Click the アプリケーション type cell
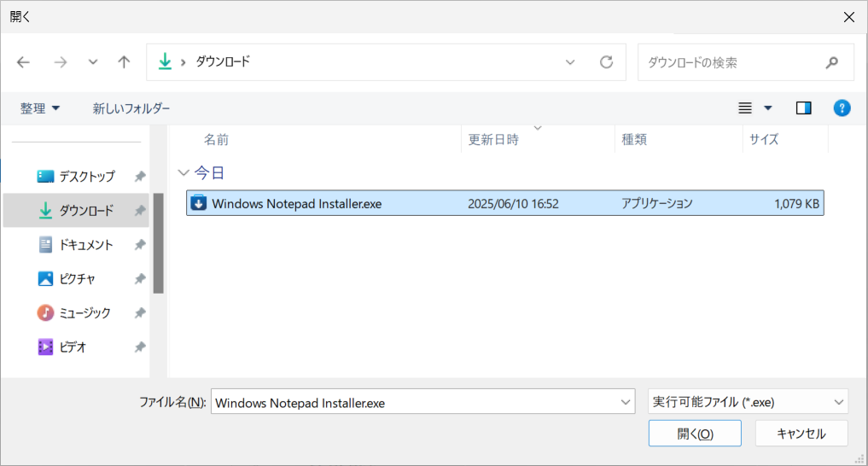Image resolution: width=868 pixels, height=466 pixels. click(656, 204)
